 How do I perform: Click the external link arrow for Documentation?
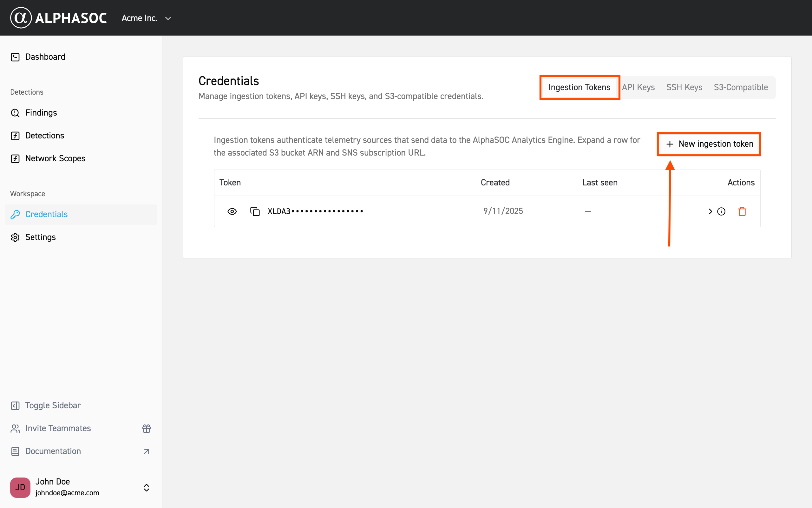146,451
